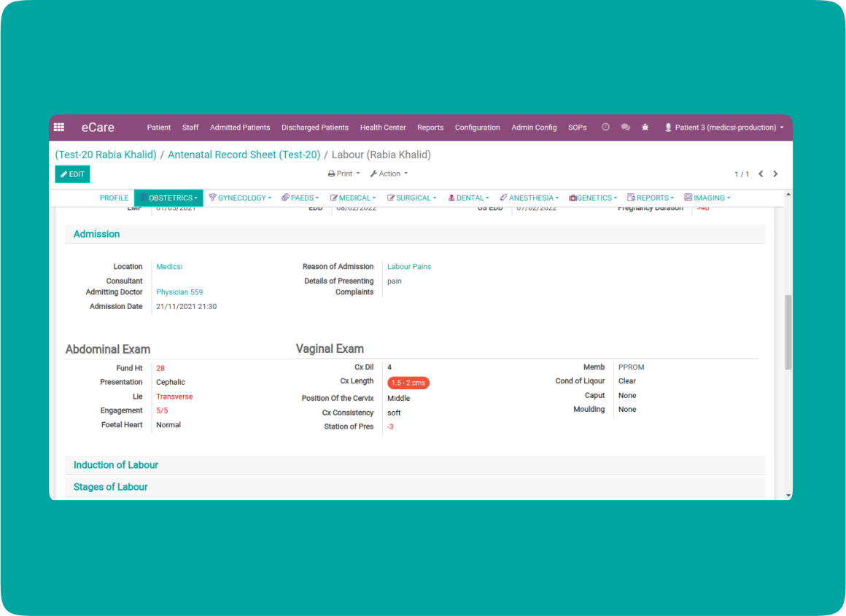Expand the Induction of Labour section

click(x=116, y=465)
